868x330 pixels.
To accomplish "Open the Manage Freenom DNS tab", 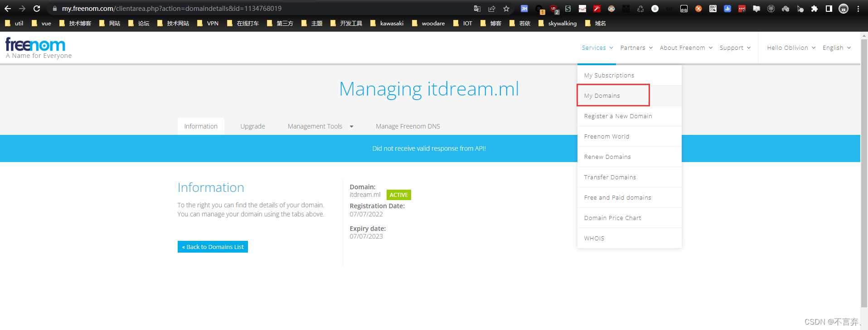I will [408, 126].
